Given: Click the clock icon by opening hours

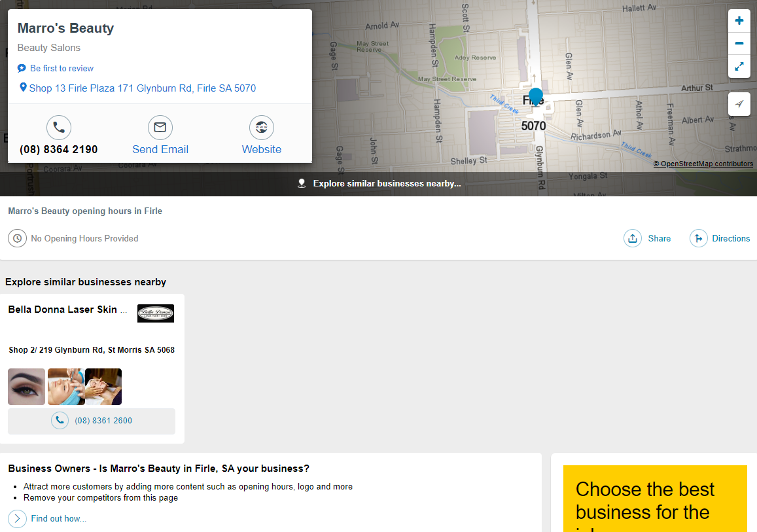Looking at the screenshot, I should [x=18, y=238].
